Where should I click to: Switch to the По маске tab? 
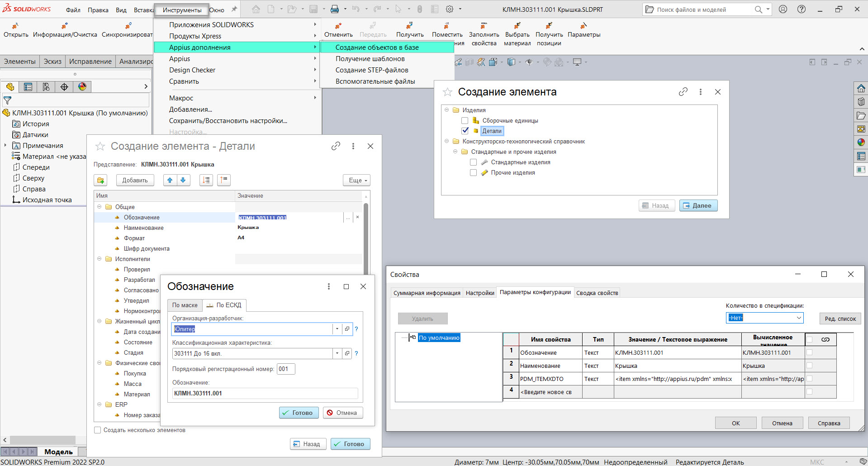(x=185, y=305)
